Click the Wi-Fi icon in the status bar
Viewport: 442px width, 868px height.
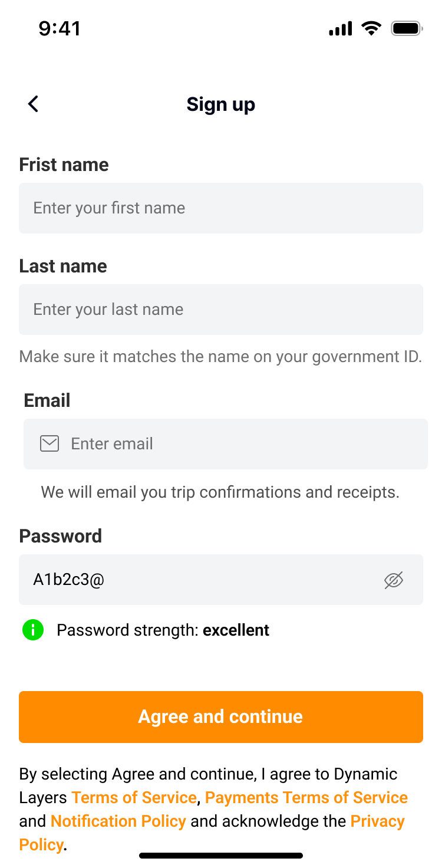coord(371,28)
